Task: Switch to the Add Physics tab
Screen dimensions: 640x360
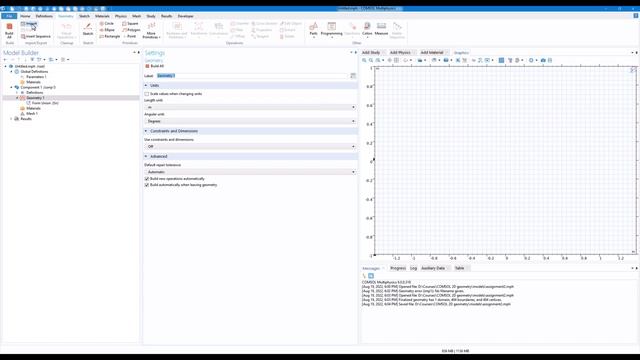Action: [x=400, y=53]
